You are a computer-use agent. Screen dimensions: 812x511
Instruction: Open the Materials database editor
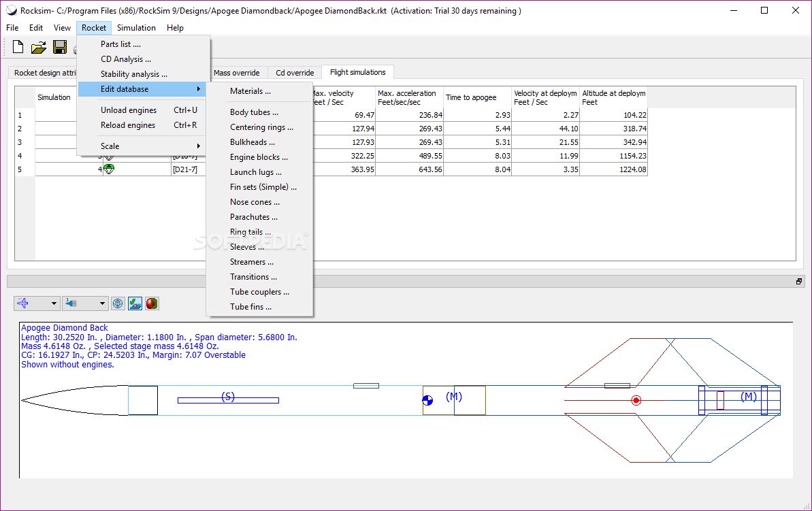click(259, 91)
